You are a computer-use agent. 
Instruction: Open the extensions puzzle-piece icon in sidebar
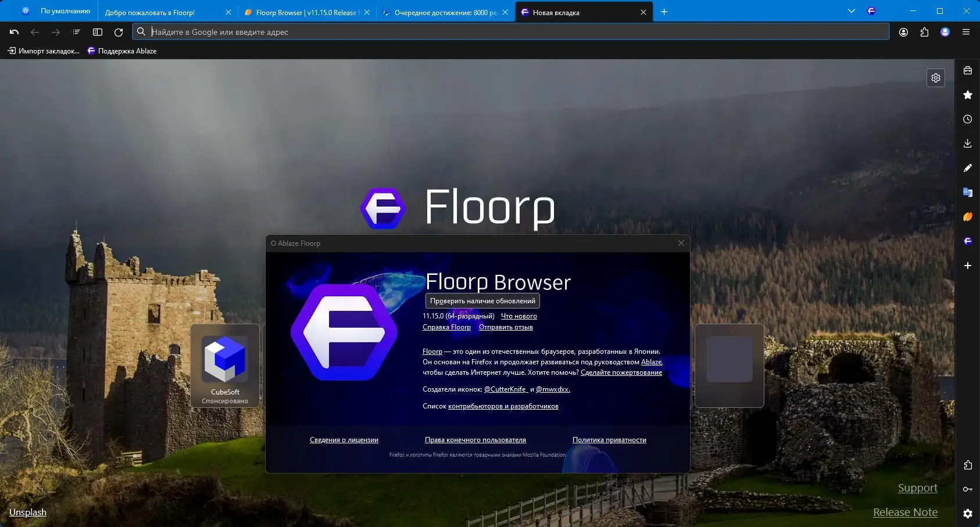tap(967, 464)
